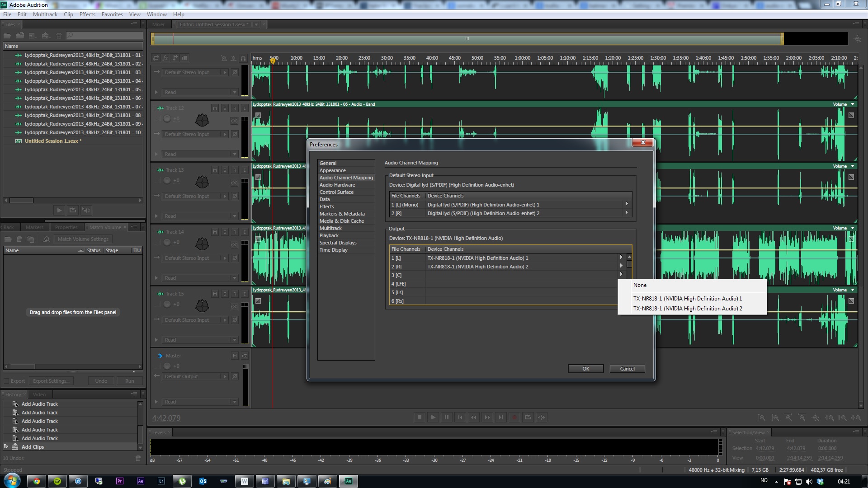Screen dimensions: 868x488
Task: Click Windows Start button
Action: 12,480
